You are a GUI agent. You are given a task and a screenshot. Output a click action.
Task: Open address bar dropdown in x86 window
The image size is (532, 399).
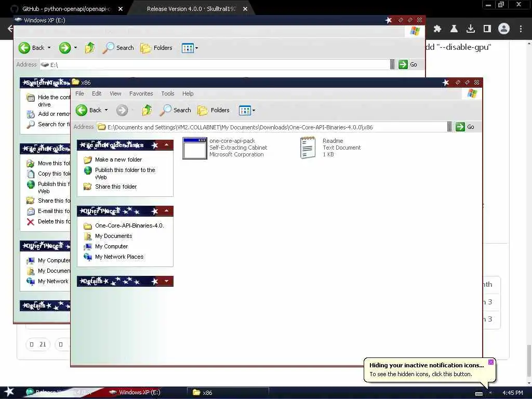(x=449, y=127)
